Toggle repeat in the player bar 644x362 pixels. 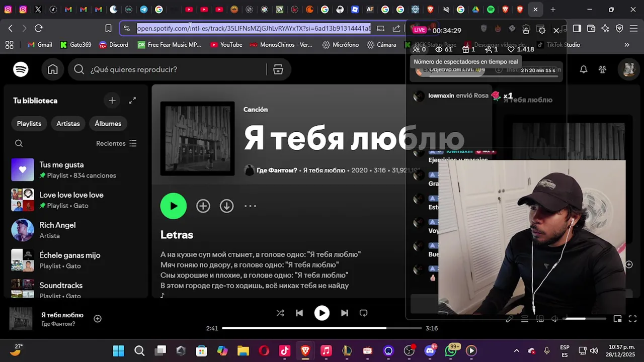364,313
